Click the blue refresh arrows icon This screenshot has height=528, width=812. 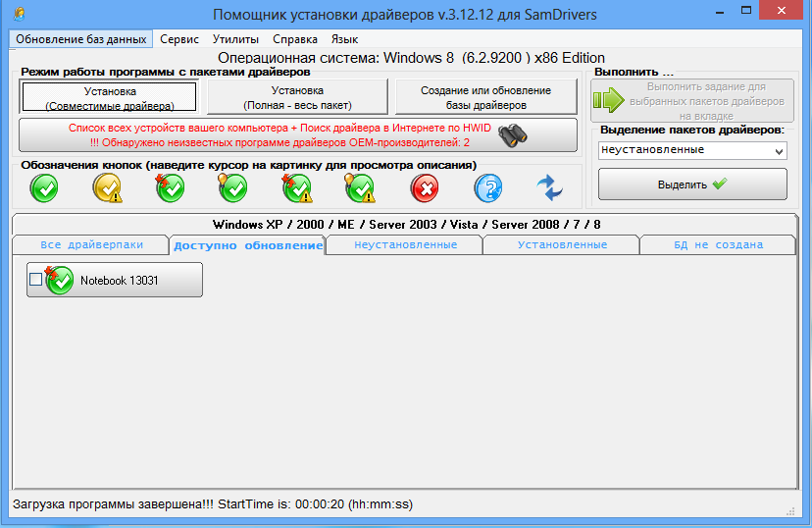pos(550,187)
